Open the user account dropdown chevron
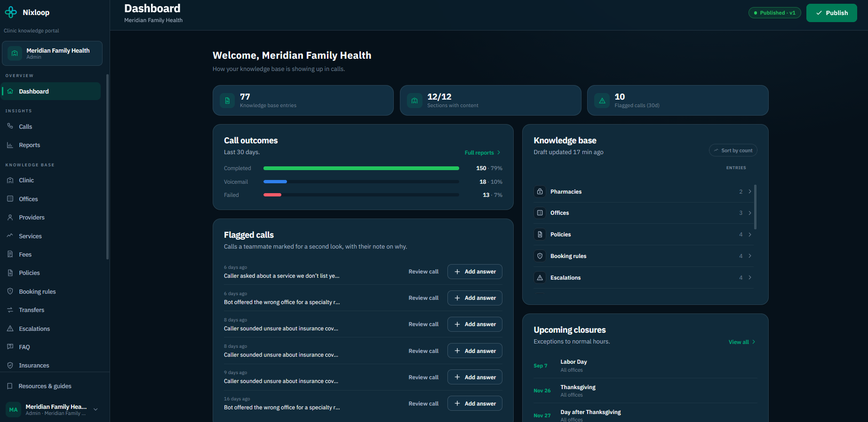The height and width of the screenshot is (422, 868). click(x=96, y=409)
